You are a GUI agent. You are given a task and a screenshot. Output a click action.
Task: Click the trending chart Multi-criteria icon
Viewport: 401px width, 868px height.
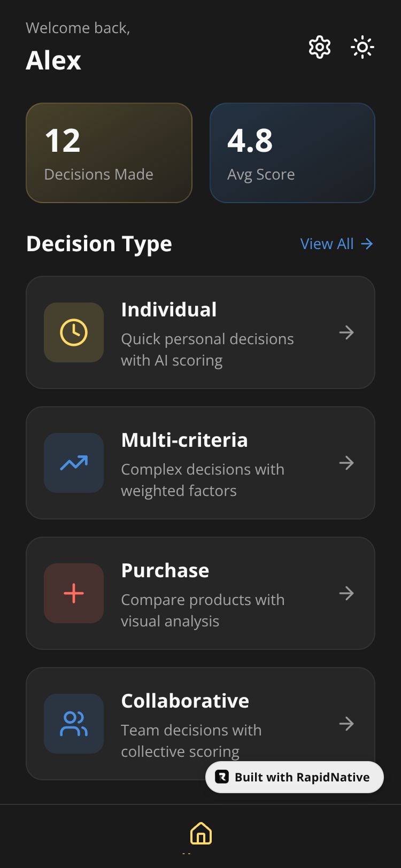pos(74,463)
